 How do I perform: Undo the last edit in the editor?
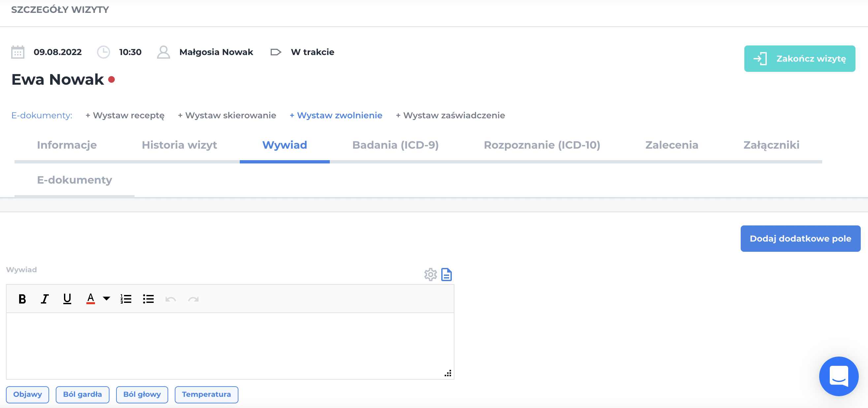170,299
